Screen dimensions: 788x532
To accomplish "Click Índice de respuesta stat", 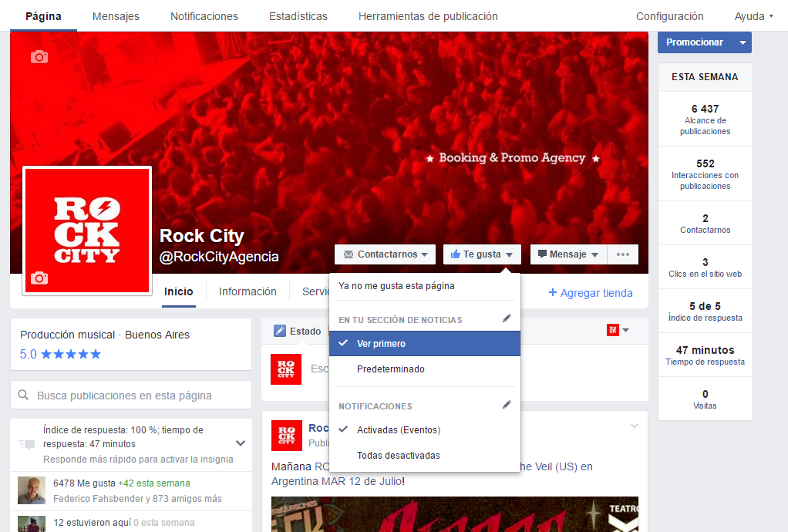I will point(705,311).
